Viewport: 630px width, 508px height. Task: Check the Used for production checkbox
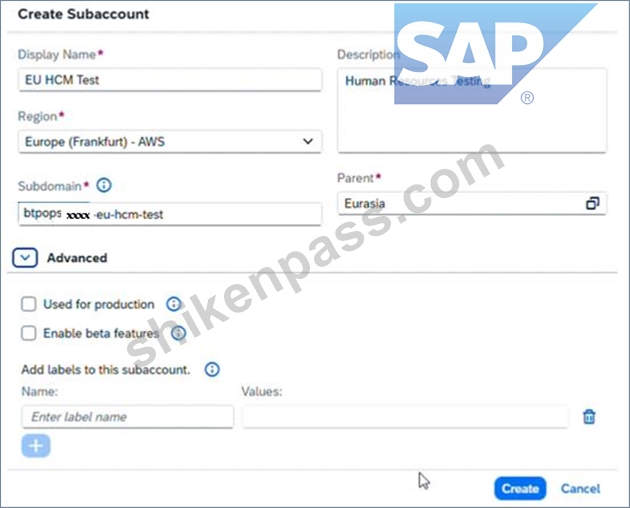point(29,304)
